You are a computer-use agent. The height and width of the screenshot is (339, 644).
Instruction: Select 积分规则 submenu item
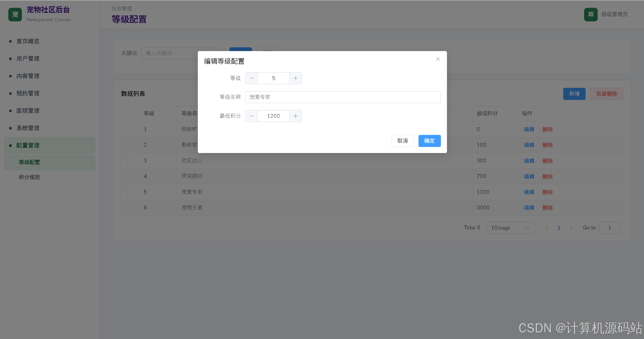tap(50, 177)
